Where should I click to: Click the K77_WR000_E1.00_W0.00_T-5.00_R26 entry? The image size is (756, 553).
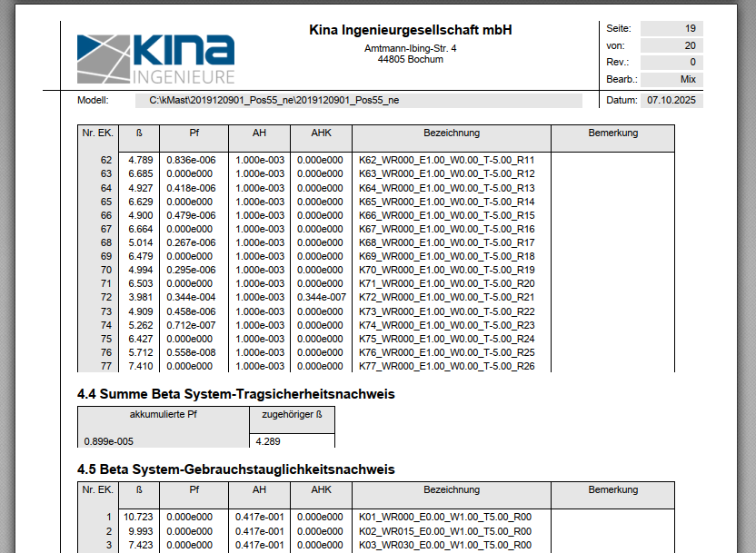446,366
